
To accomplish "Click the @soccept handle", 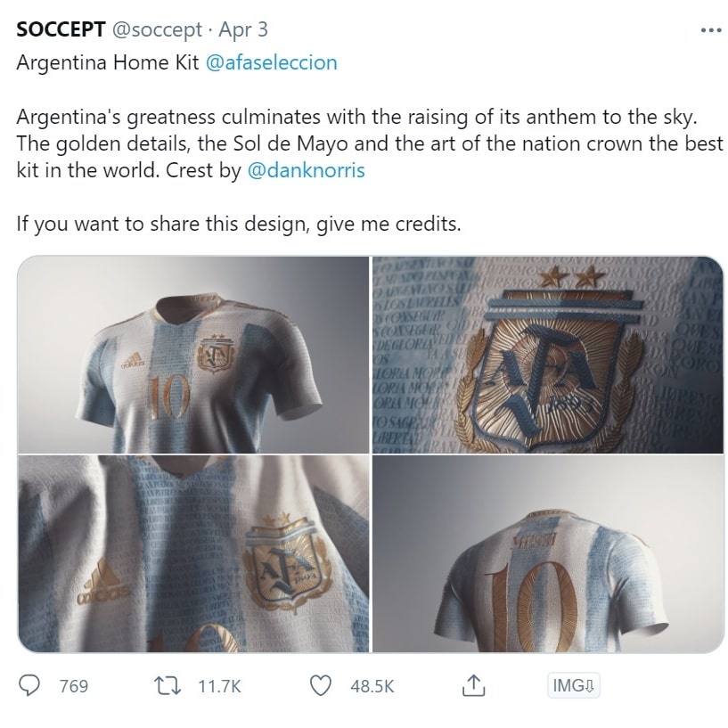I will click(146, 29).
